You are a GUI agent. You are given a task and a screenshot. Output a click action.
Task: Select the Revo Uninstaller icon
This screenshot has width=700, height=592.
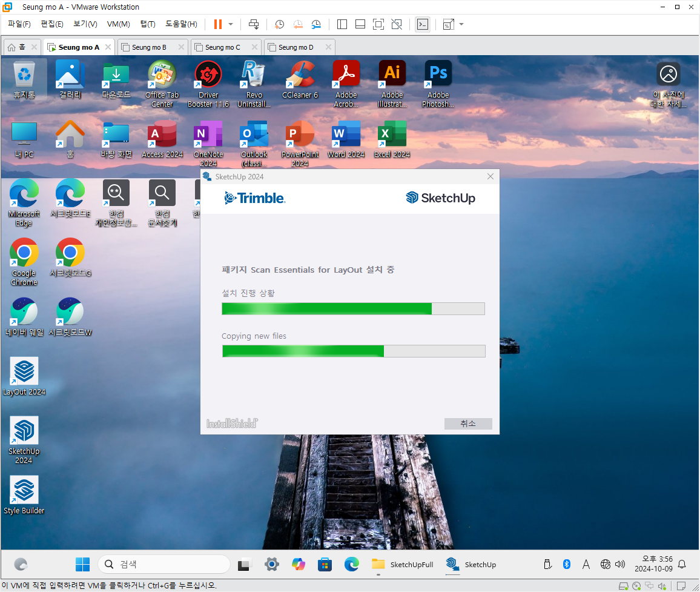click(254, 84)
